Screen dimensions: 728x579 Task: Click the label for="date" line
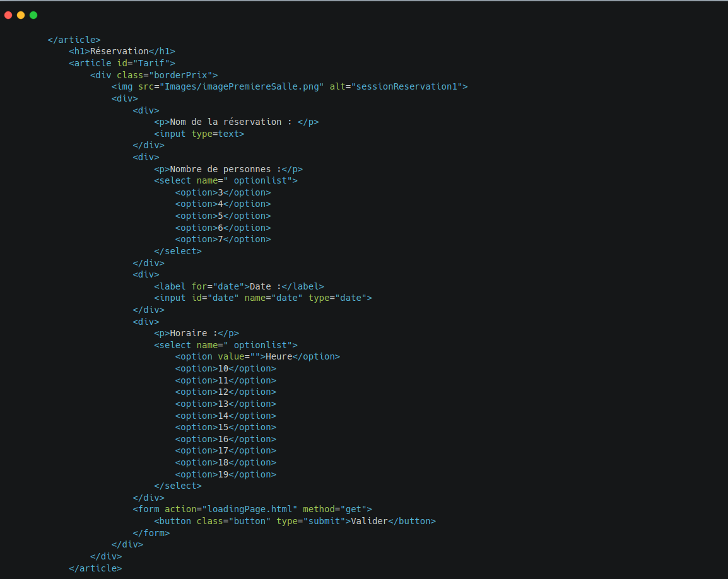click(239, 286)
